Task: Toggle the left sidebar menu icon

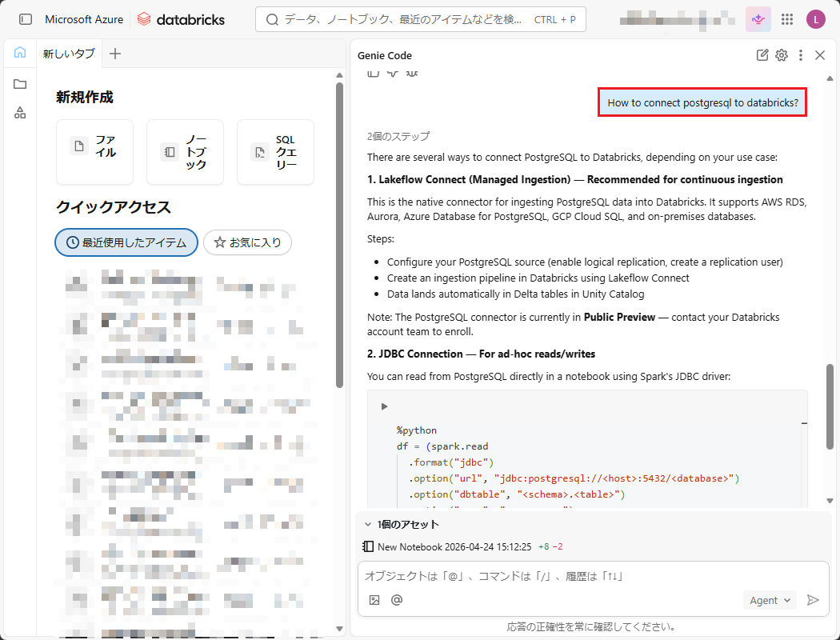Action: [26, 19]
